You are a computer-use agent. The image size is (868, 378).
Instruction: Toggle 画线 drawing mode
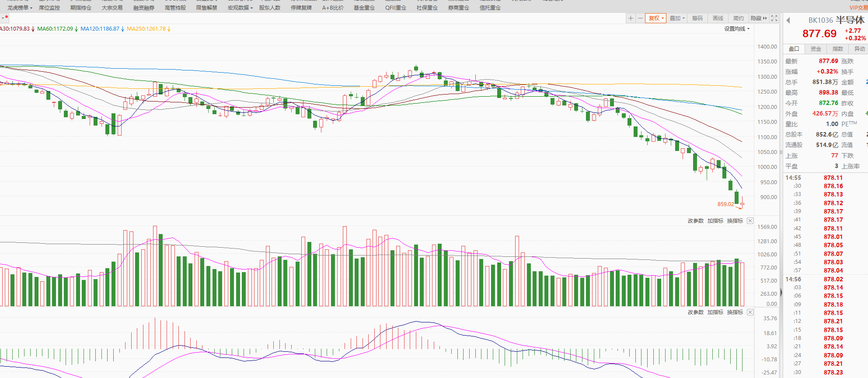click(x=718, y=18)
